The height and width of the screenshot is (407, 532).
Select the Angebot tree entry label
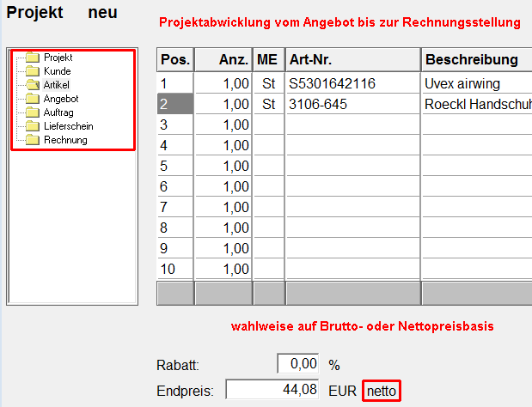click(61, 99)
